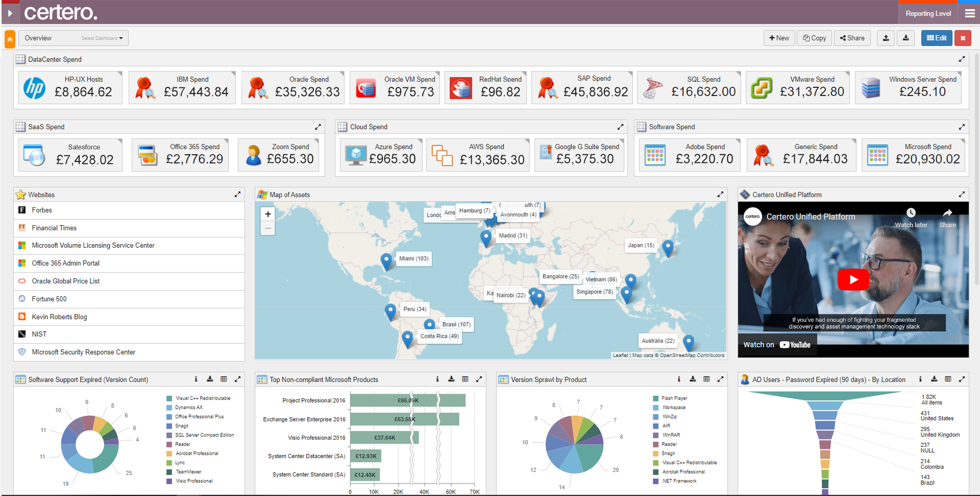The height and width of the screenshot is (496, 980).
Task: Select the Australia map pin marker
Action: (689, 342)
